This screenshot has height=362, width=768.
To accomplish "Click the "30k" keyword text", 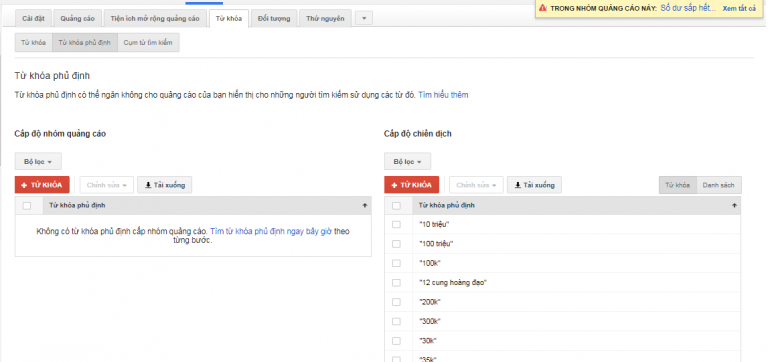I will pyautogui.click(x=428, y=340).
